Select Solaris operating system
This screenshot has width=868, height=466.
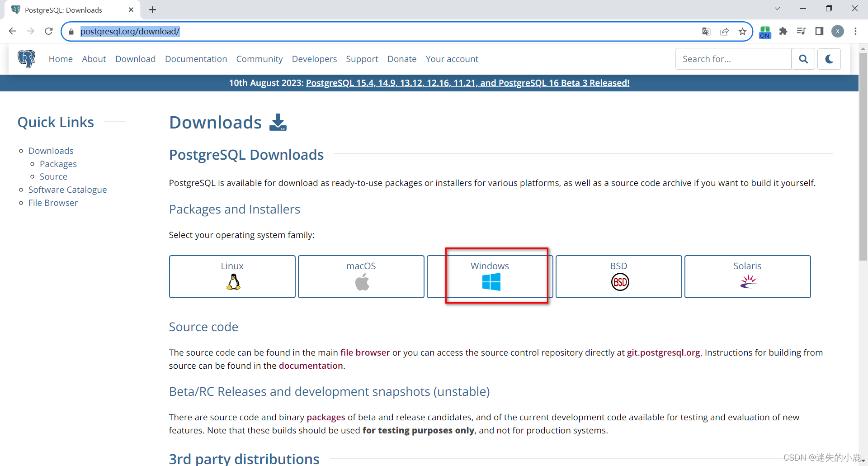748,276
